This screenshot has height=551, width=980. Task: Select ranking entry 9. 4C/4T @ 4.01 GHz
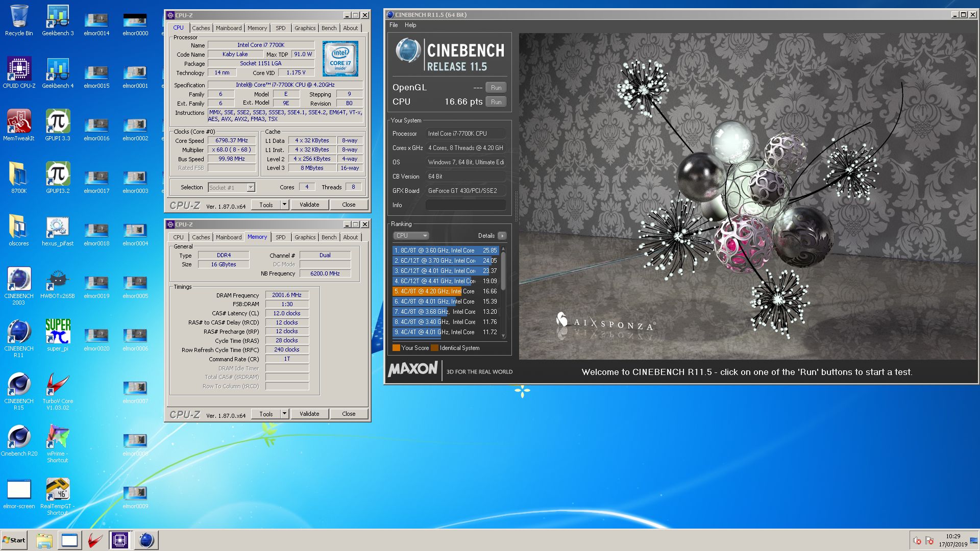445,332
